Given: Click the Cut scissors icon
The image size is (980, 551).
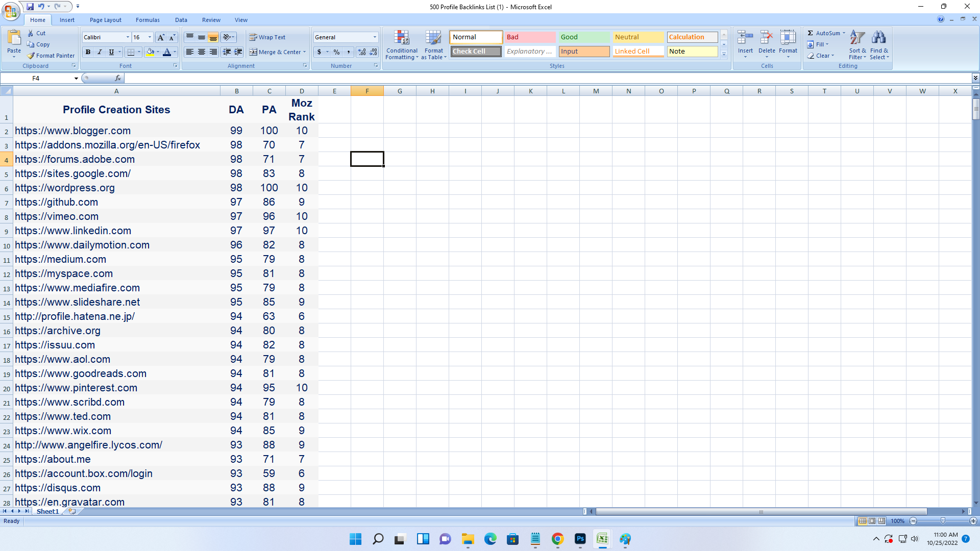Looking at the screenshot, I should (31, 33).
